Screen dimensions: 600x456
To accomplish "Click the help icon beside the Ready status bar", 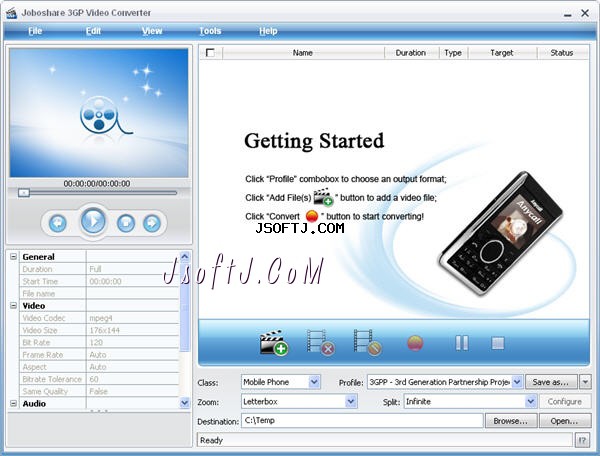I will pyautogui.click(x=582, y=440).
